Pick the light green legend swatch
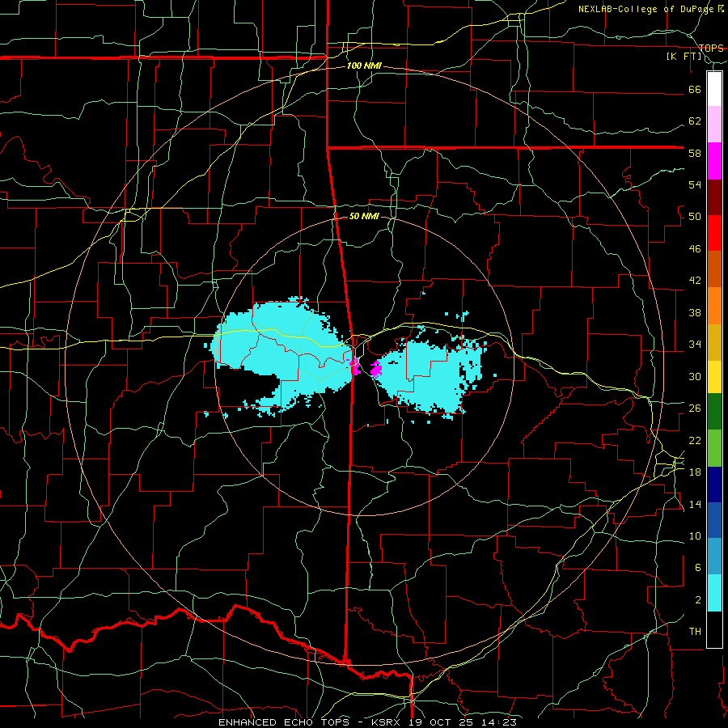The height and width of the screenshot is (728, 728). pos(714,448)
